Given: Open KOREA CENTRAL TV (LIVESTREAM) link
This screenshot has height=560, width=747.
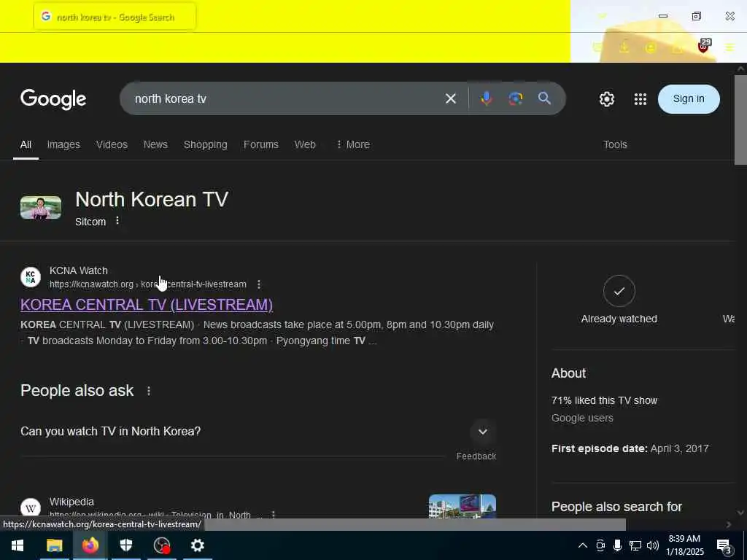Looking at the screenshot, I should [147, 305].
